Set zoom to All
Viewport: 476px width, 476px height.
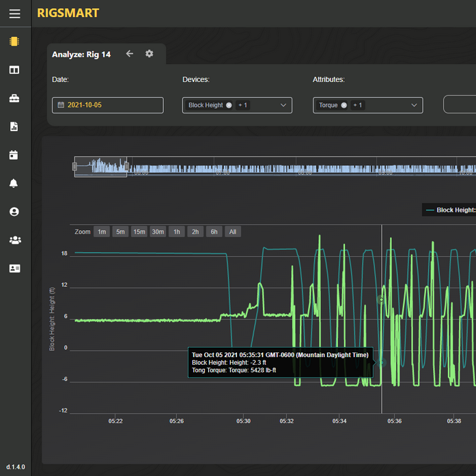pos(233,232)
